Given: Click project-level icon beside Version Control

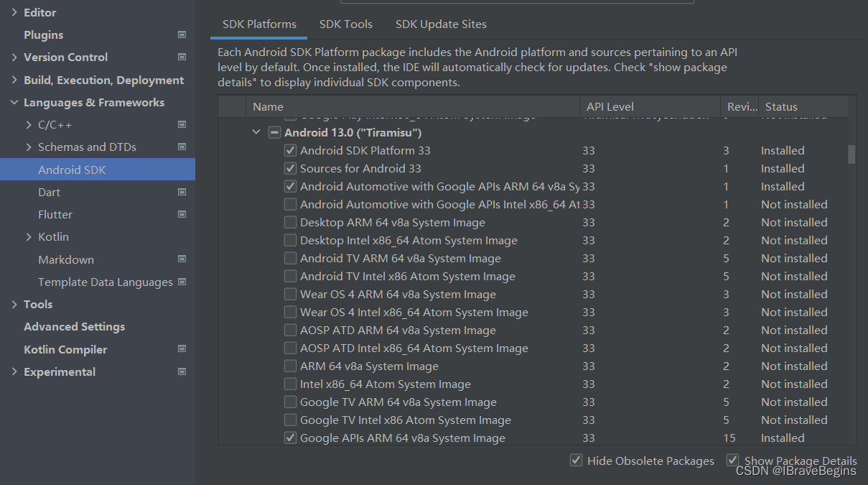Looking at the screenshot, I should (x=182, y=57).
